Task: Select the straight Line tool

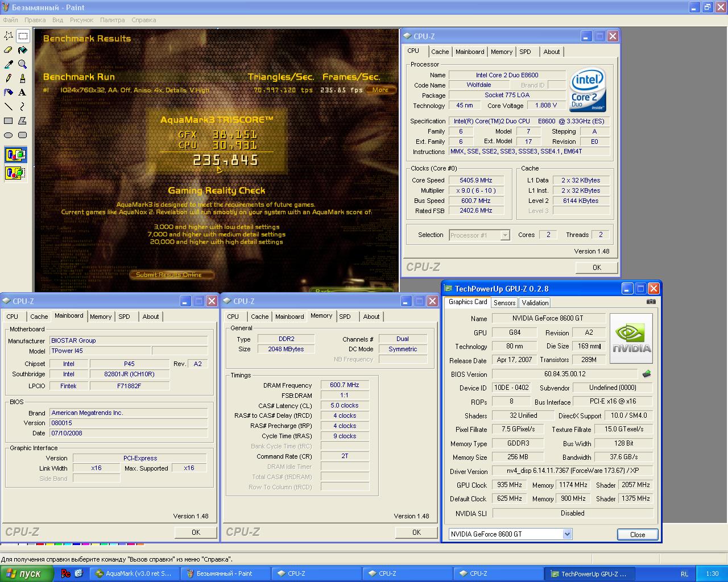Action: point(9,106)
